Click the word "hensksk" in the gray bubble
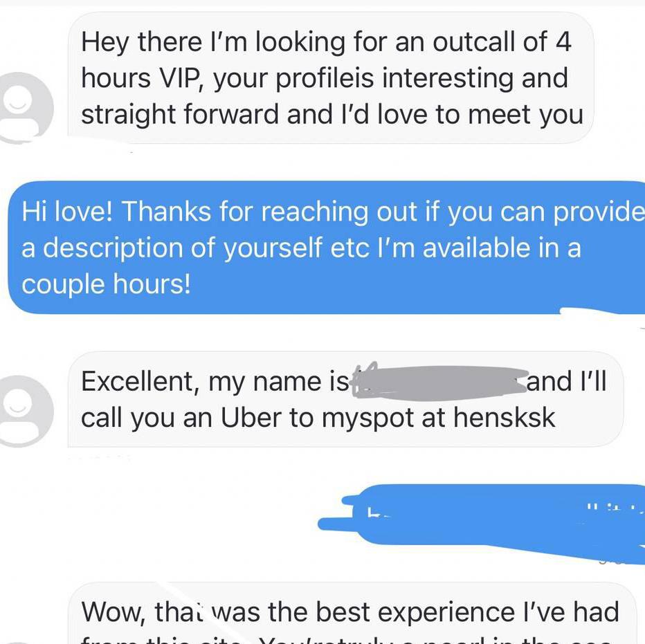Image resolution: width=645 pixels, height=644 pixels. (505, 417)
